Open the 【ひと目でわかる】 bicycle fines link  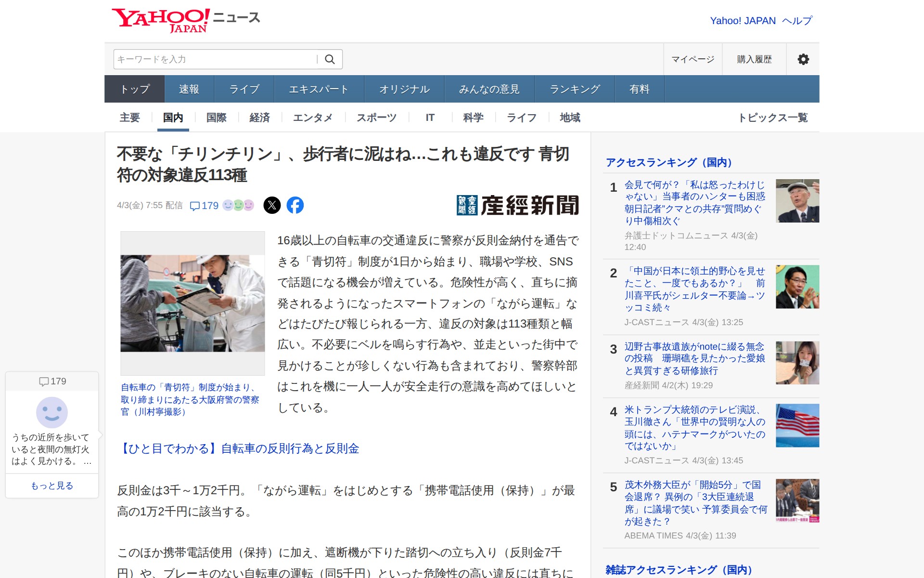click(239, 448)
